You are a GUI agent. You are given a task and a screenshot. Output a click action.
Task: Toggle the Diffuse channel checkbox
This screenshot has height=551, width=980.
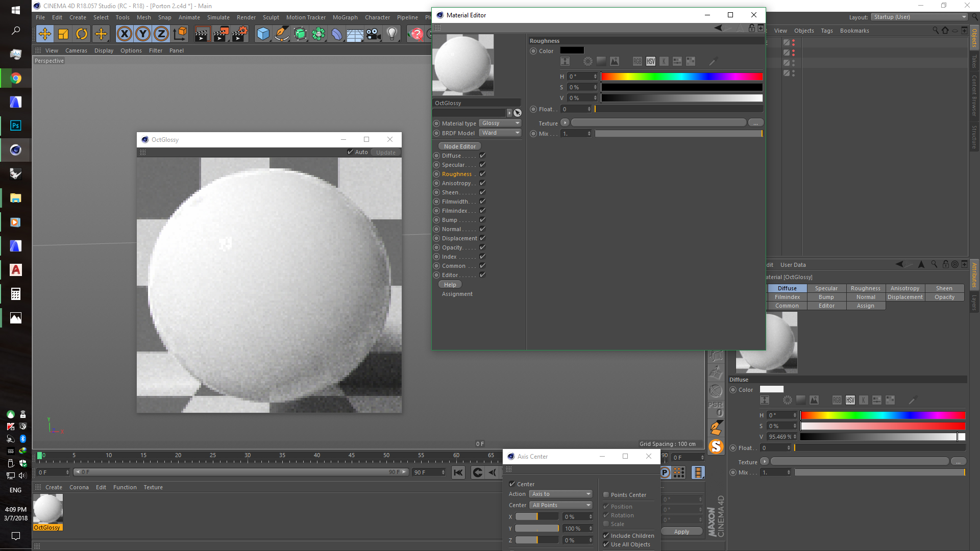[482, 155]
